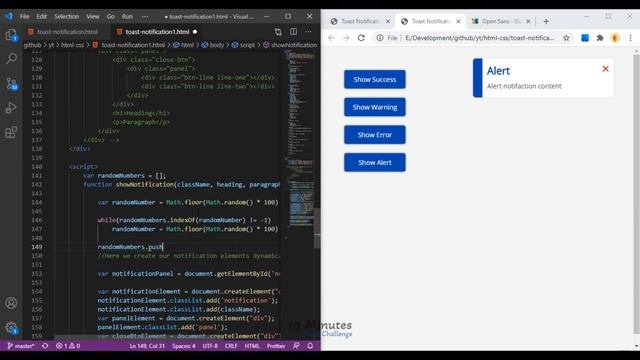Select the toast-notification1.html editor tab
640x360 pixels.
point(157,32)
